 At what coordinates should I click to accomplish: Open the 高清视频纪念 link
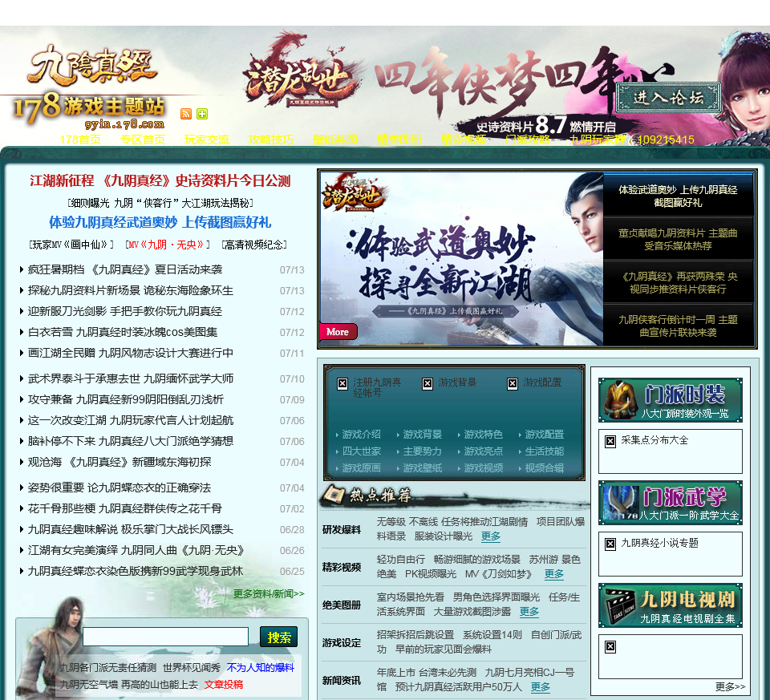point(254,245)
